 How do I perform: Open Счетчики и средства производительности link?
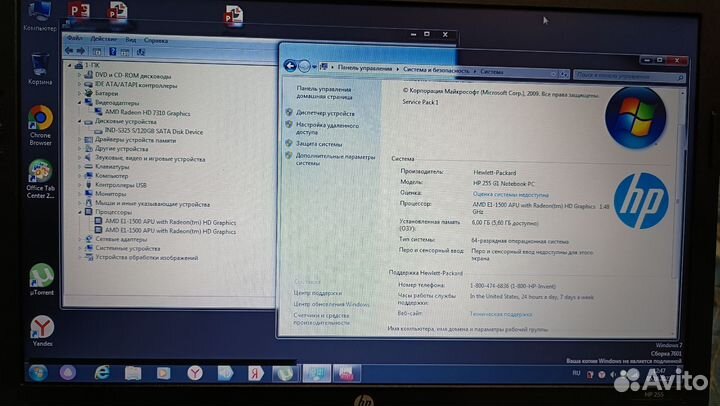point(321,319)
